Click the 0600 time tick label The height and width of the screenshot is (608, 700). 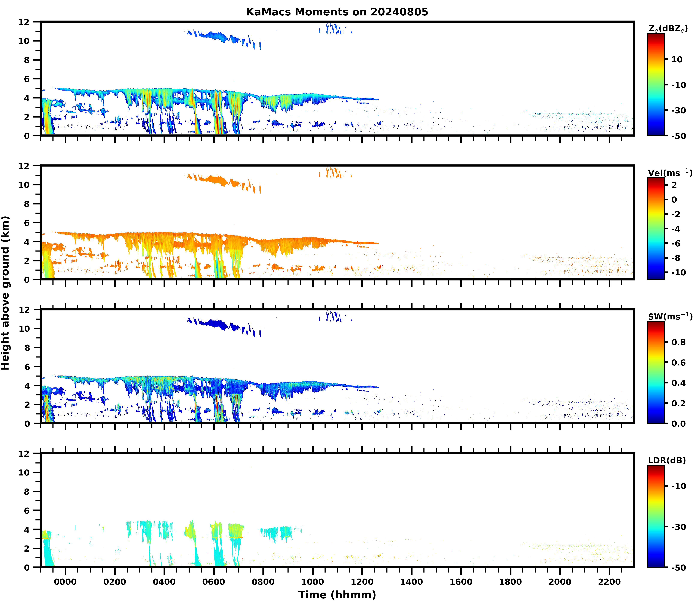(x=213, y=582)
